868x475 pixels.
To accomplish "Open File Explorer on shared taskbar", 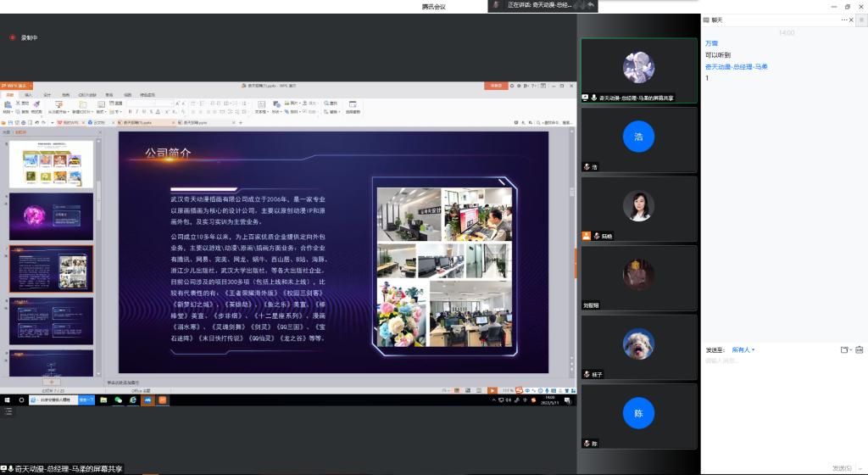I will point(103,400).
